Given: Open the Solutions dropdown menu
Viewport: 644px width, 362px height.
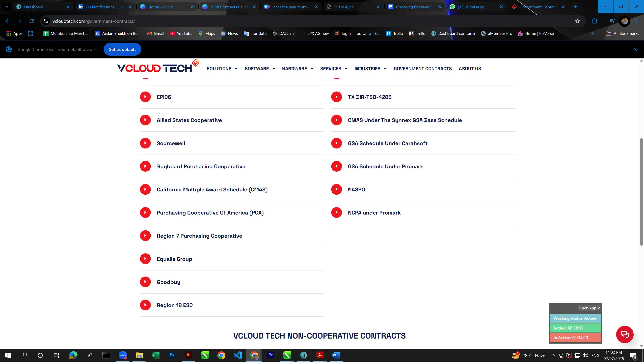Looking at the screenshot, I should (222, 68).
